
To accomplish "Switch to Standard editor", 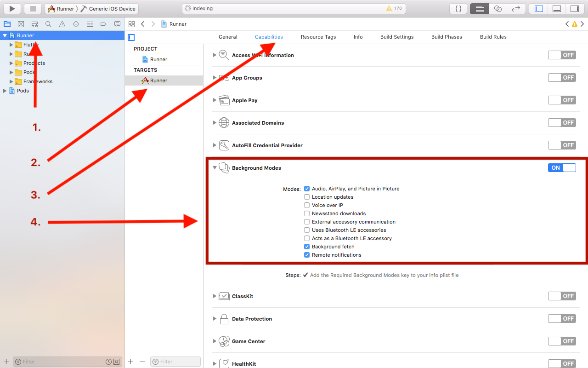I will [480, 8].
